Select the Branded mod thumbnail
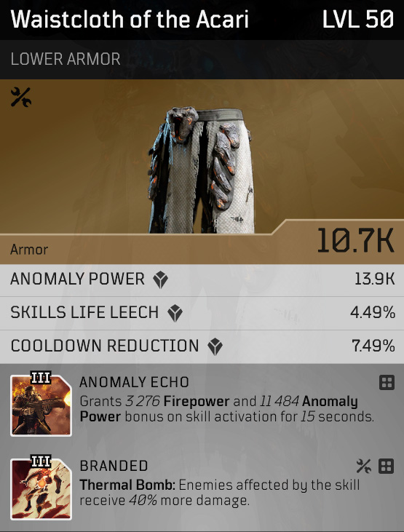This screenshot has width=404, height=532. (x=41, y=488)
